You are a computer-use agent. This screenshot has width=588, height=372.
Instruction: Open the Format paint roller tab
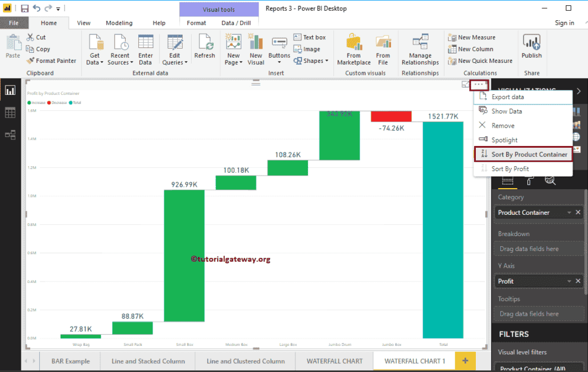point(529,181)
